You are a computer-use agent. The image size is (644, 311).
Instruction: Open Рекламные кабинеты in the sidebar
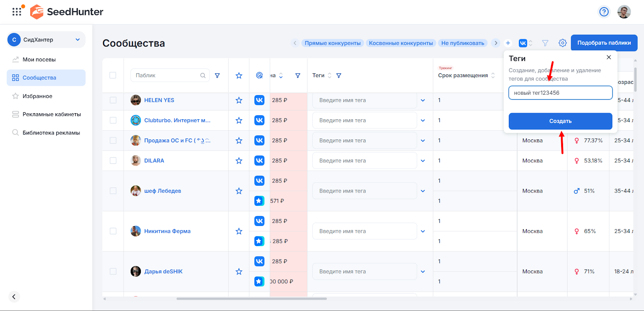tap(52, 114)
